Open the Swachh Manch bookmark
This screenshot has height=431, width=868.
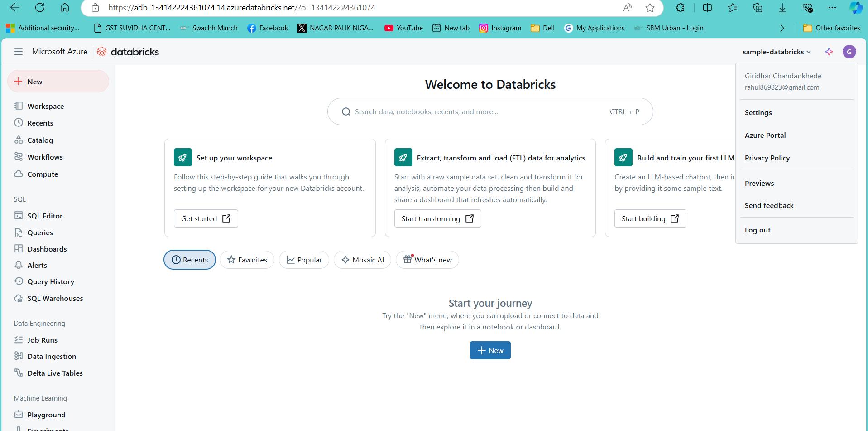tap(209, 28)
